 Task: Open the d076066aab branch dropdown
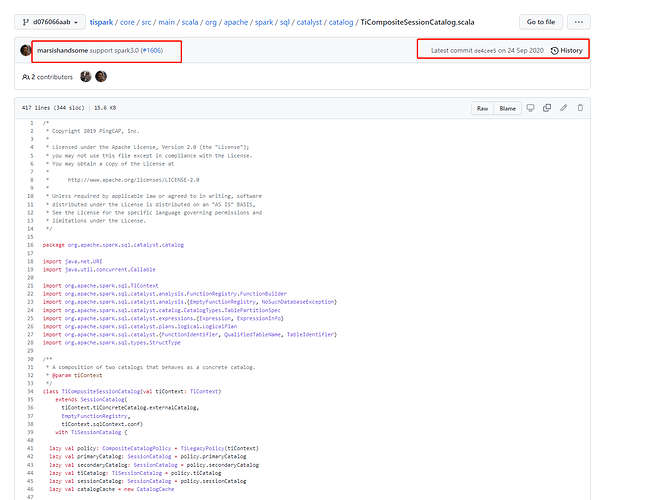[x=50, y=22]
